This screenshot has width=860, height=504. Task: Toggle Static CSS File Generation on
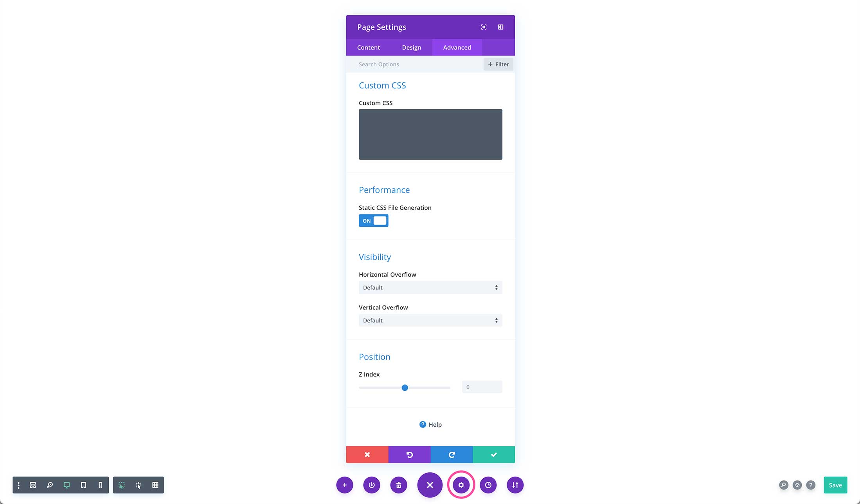click(373, 220)
